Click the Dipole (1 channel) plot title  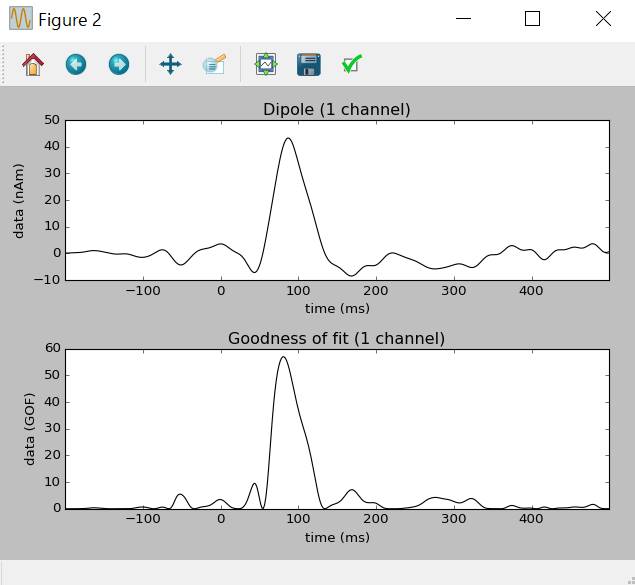coord(336,109)
